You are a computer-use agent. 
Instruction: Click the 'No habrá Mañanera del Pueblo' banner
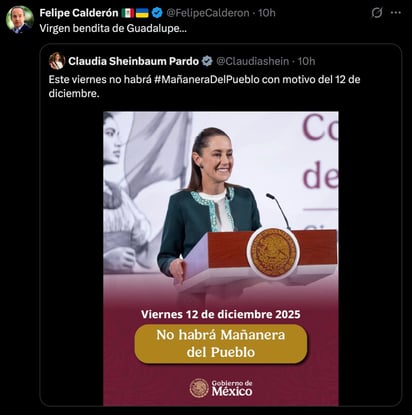click(221, 344)
